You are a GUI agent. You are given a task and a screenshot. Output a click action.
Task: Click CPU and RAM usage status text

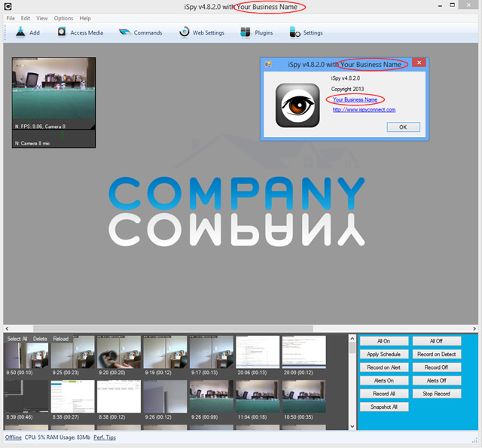point(57,437)
